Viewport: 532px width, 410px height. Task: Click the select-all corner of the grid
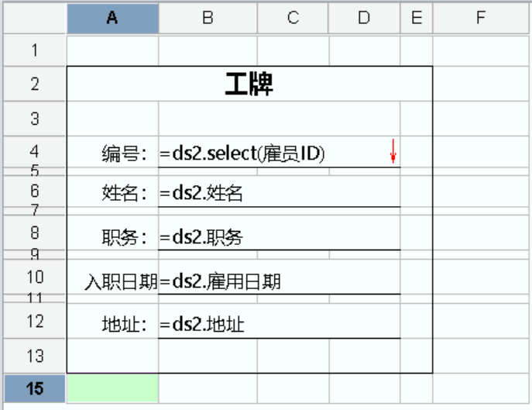click(x=35, y=19)
